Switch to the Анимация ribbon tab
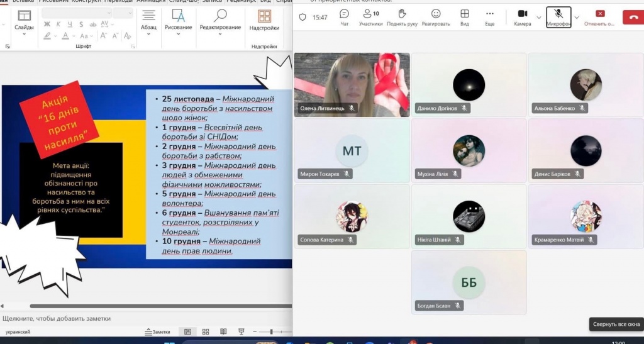This screenshot has width=644, height=344. (150, 1)
